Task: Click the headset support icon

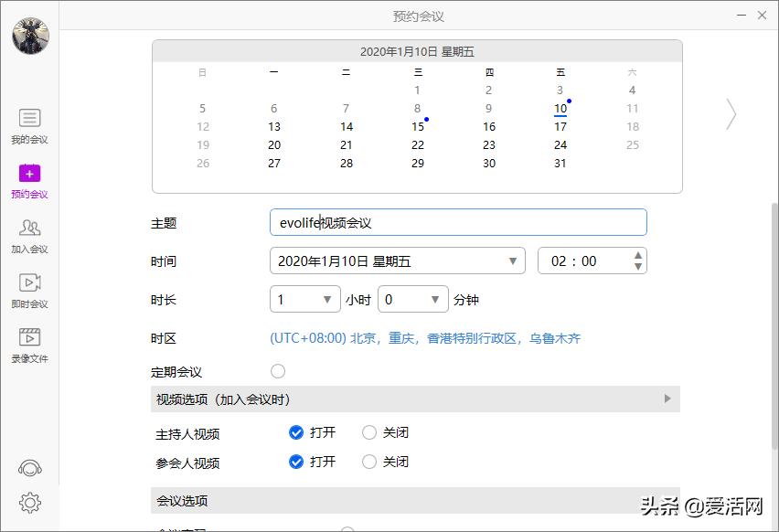Action: tap(30, 468)
